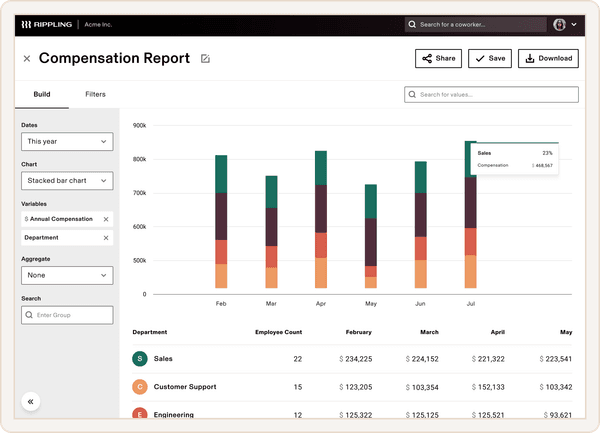
Task: Click the Sales department avatar icon
Action: point(140,359)
